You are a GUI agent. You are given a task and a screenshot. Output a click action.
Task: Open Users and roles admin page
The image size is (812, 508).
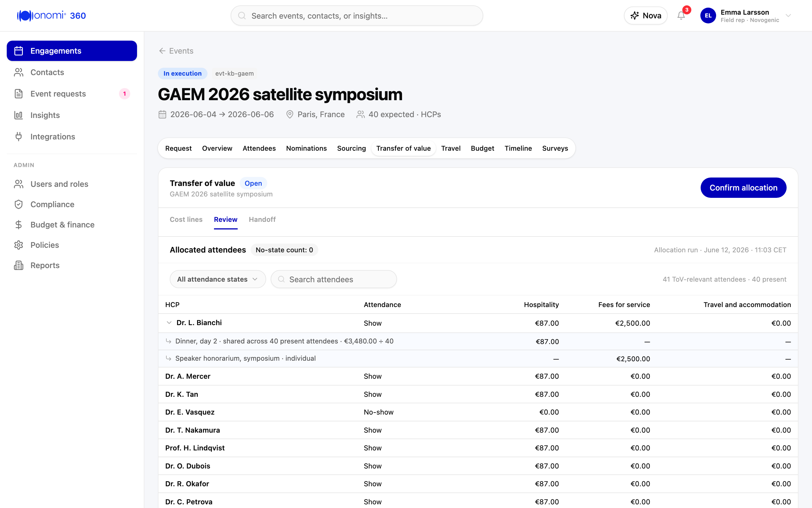tap(72, 184)
